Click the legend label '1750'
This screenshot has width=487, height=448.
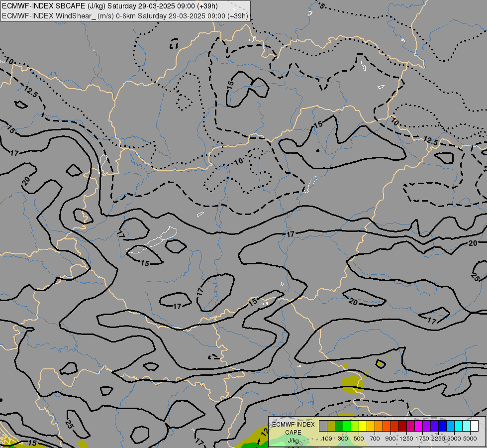(x=422, y=439)
